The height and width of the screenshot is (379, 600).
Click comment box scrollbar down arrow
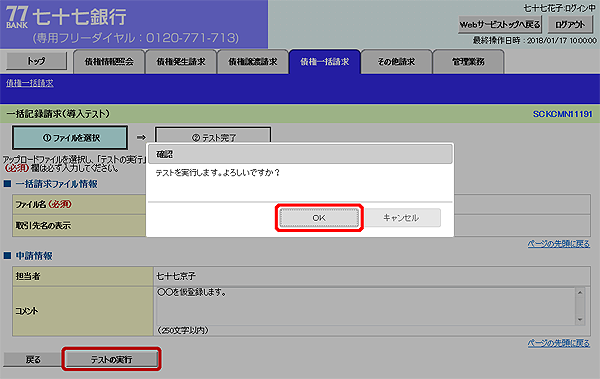click(580, 320)
